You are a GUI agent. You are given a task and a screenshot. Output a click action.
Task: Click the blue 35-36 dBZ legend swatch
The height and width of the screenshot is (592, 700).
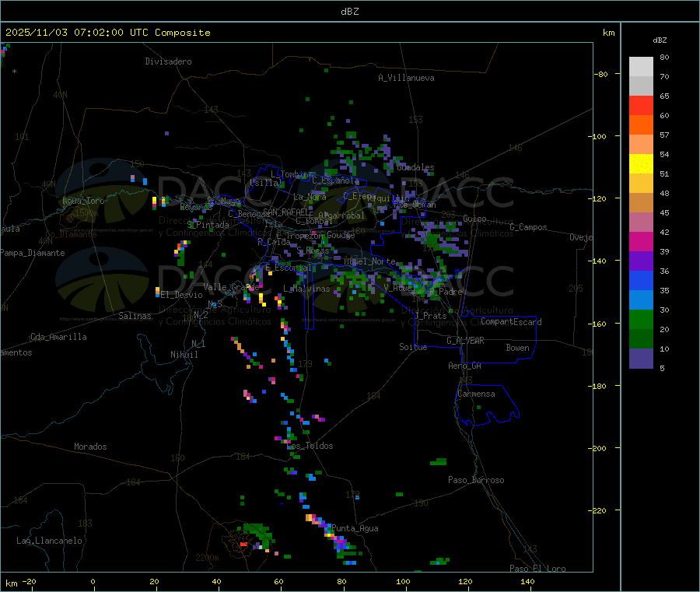pos(641,280)
